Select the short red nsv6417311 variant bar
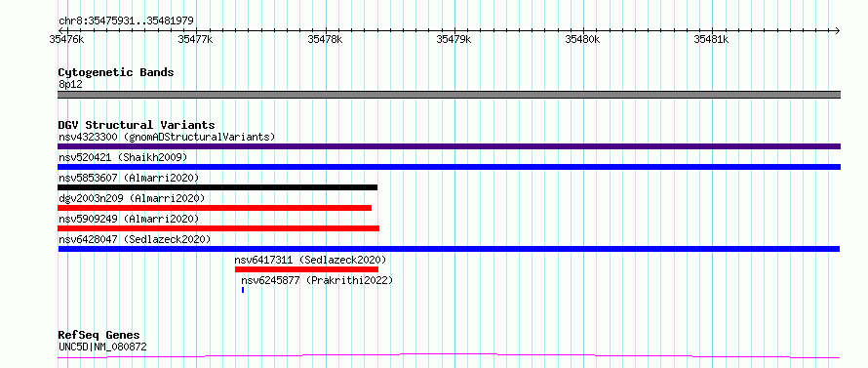The height and width of the screenshot is (368, 868). pyautogui.click(x=306, y=269)
